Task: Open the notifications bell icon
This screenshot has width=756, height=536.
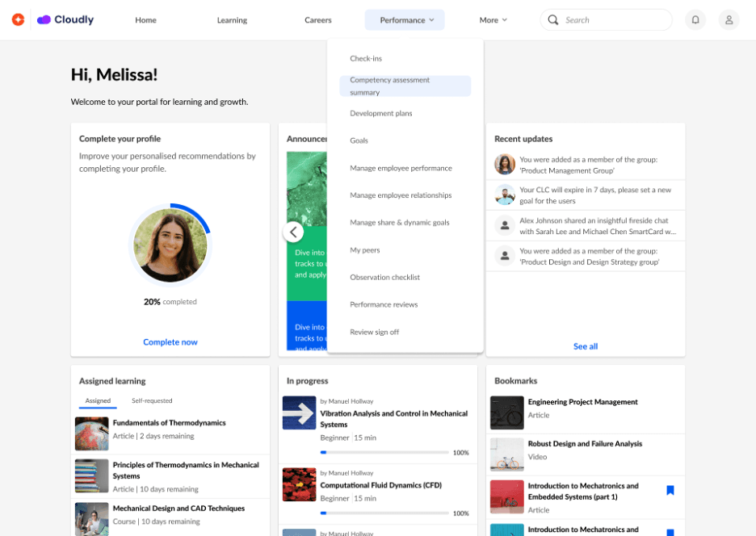Action: click(x=695, y=19)
